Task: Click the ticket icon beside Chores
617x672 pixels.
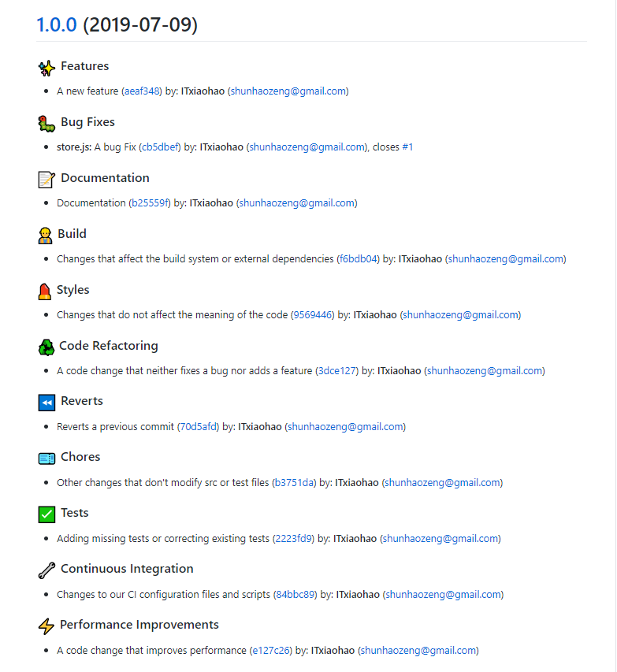Action: pos(46,459)
